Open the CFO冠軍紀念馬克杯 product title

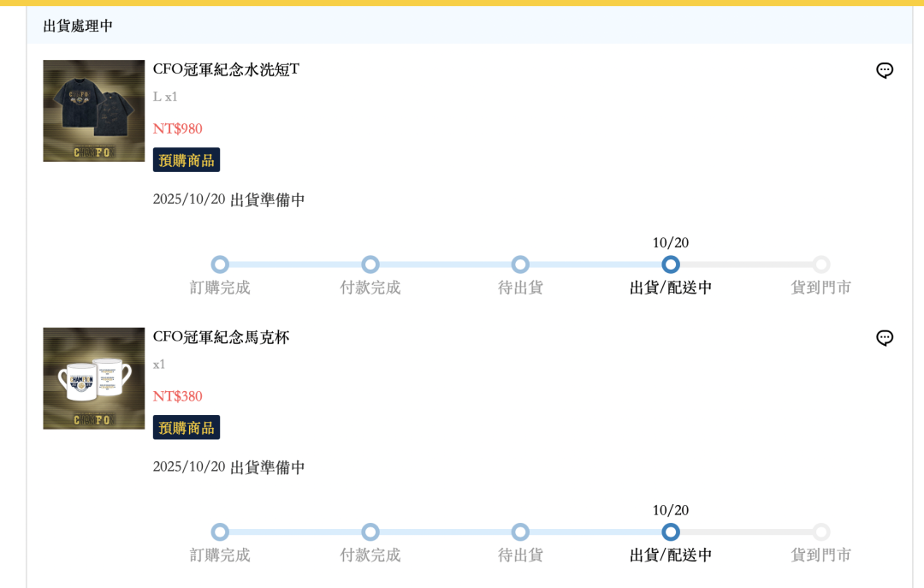[x=221, y=337]
